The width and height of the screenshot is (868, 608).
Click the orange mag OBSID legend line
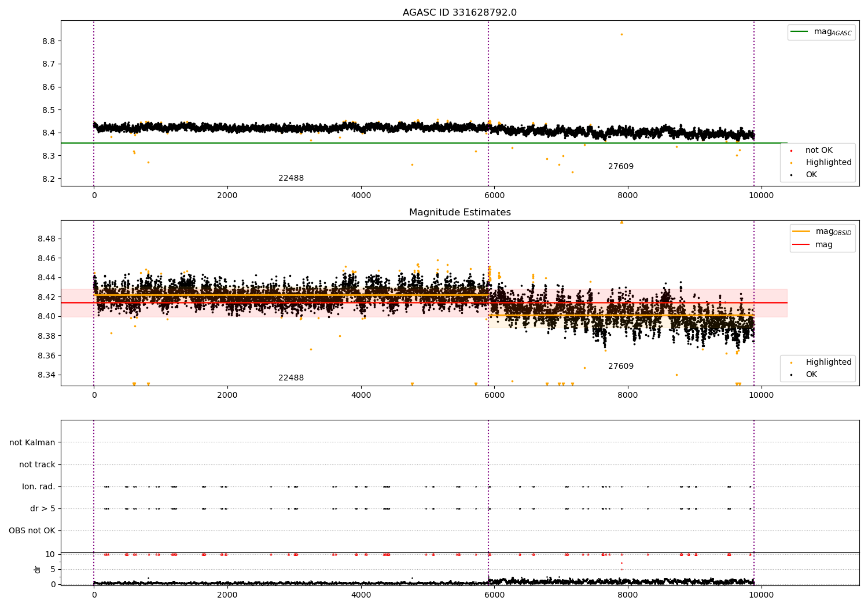[x=801, y=232]
